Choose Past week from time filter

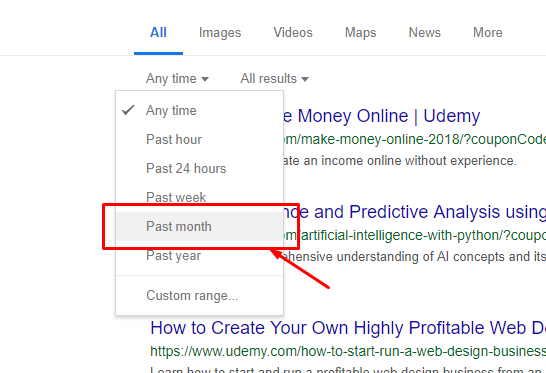pos(200,197)
